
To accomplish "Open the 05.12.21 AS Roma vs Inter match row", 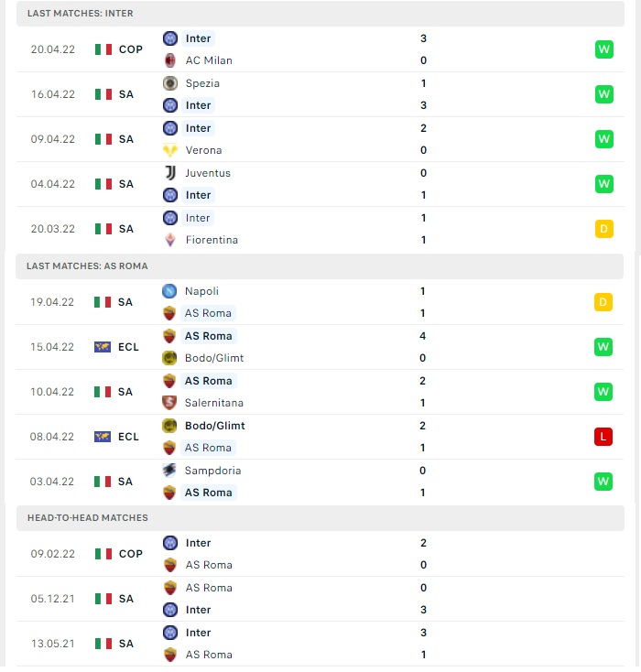I will [320, 599].
